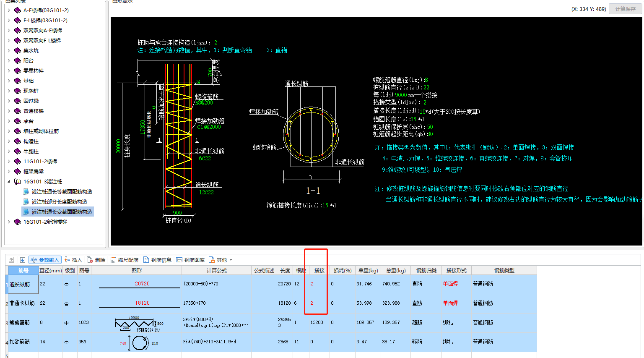644x358 pixels.
Task: Click the 直径(mm) column header
Action: point(50,270)
